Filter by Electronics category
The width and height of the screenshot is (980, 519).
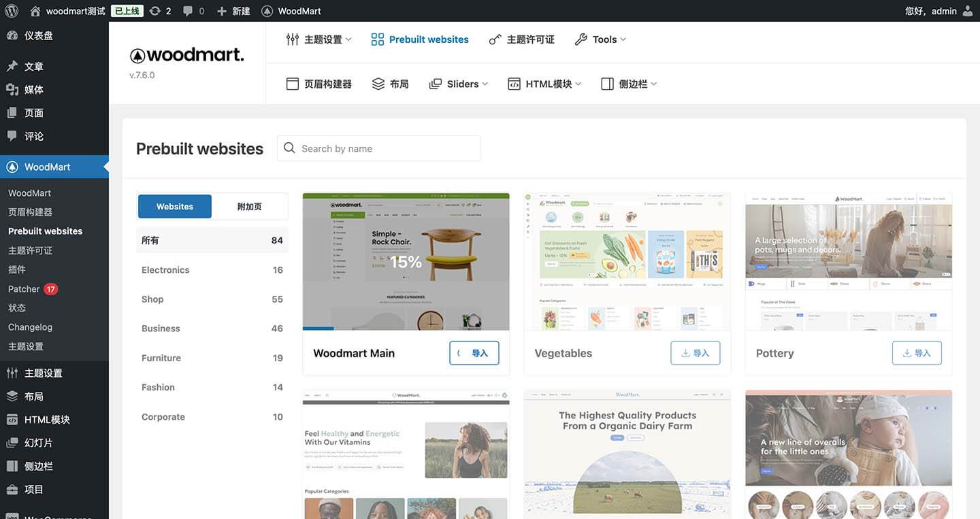click(x=212, y=270)
